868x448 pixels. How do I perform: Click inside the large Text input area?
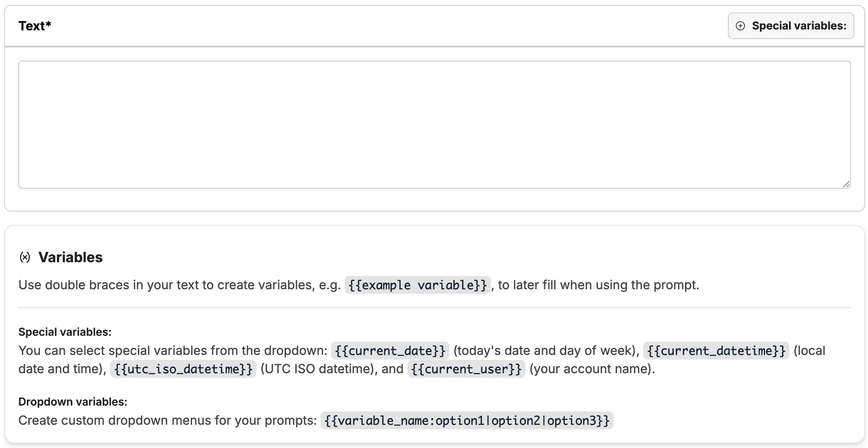tap(434, 125)
